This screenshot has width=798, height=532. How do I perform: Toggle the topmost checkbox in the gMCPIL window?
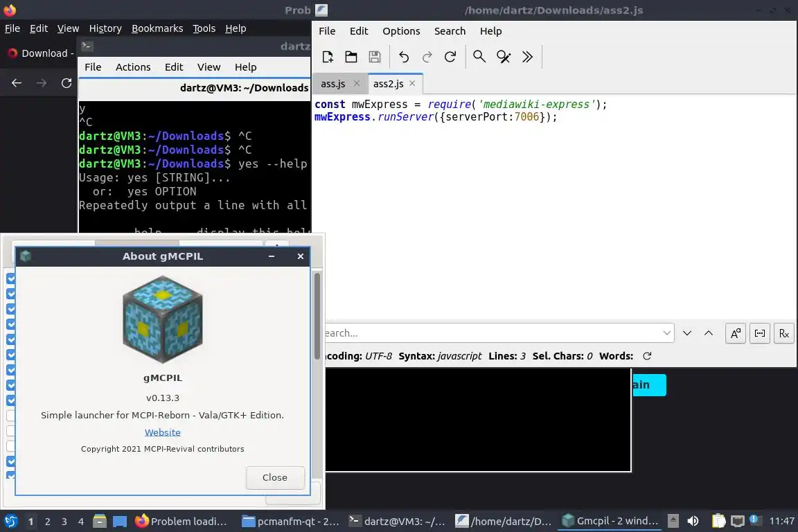[x=10, y=278]
